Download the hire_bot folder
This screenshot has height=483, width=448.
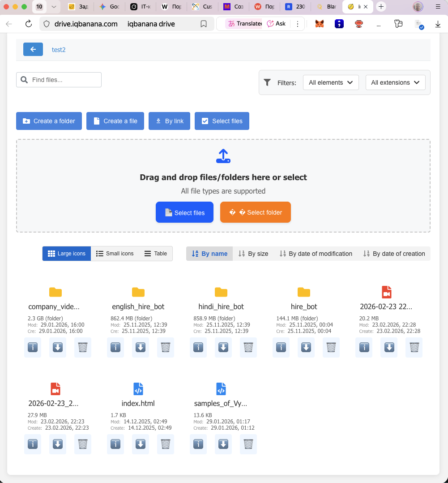[x=306, y=348]
